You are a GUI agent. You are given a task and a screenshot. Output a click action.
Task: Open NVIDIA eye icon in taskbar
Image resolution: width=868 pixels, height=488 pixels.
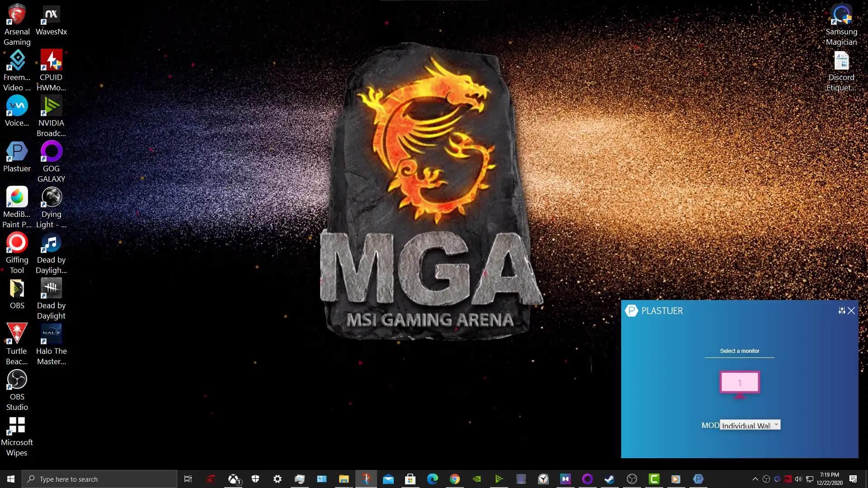click(477, 479)
